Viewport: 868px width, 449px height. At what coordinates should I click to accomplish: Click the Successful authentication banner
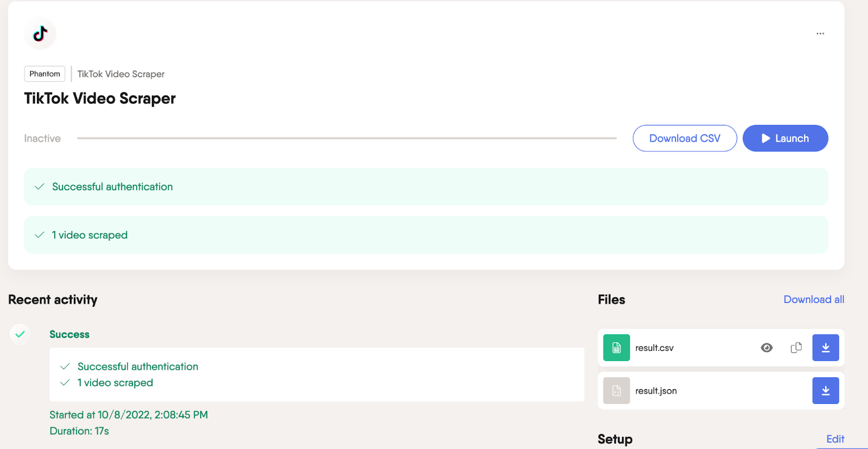[426, 187]
